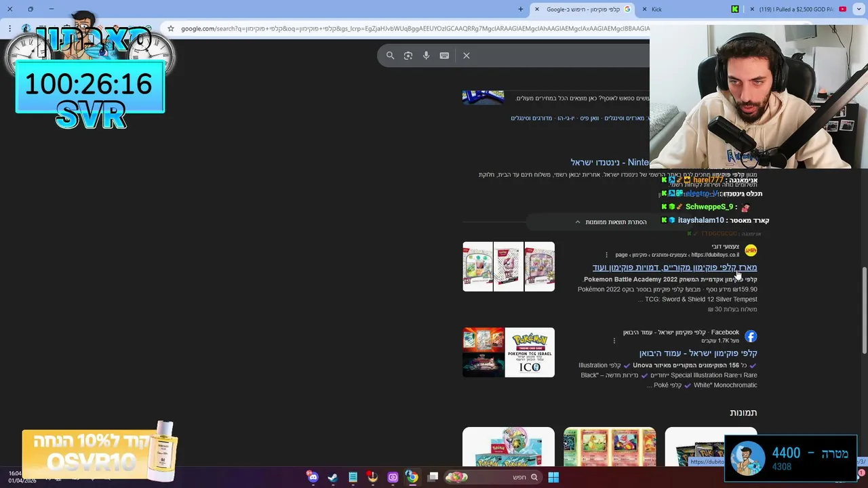Switch to the YouTube $2,500 GOD PACK tab
Screen dimensions: 868x488
799,9
